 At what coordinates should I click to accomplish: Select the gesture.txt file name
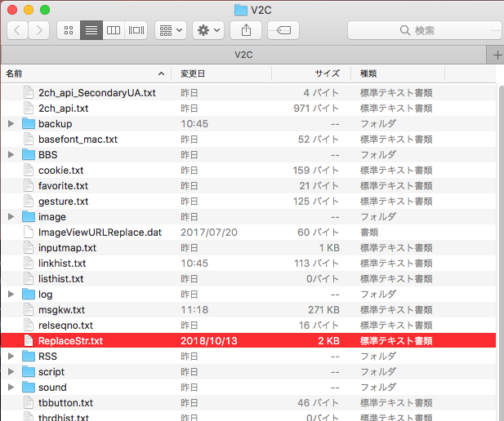click(64, 201)
